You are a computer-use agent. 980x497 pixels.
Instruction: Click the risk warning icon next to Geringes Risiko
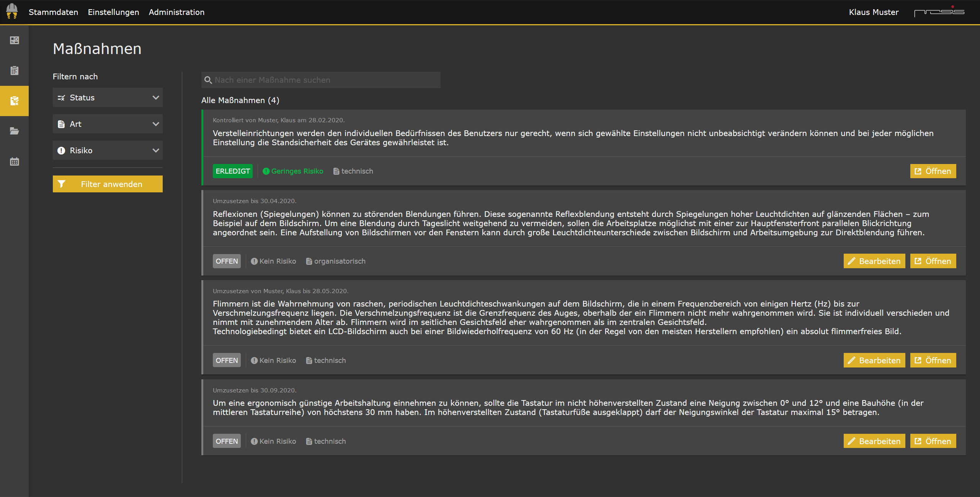265,171
